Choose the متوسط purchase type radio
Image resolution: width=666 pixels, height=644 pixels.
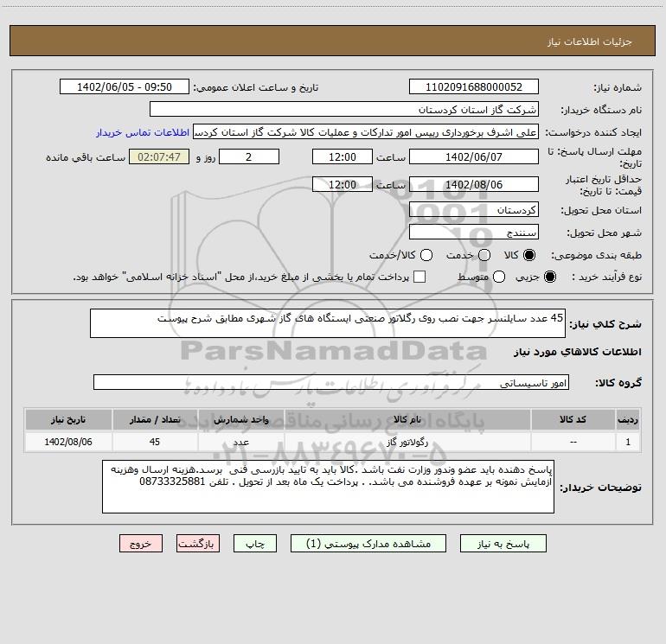499,277
